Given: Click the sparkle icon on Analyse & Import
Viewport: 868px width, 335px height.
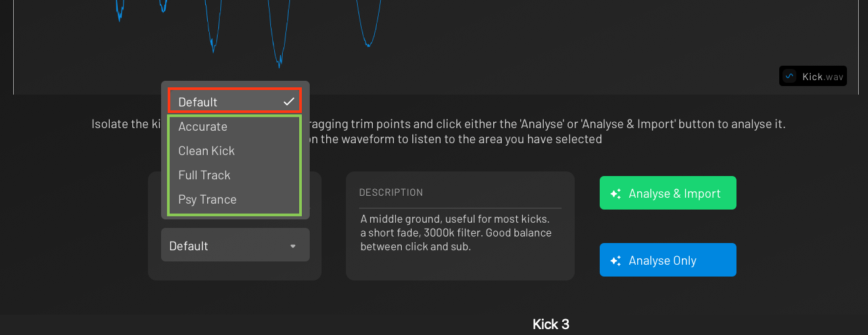Looking at the screenshot, I should click(615, 194).
